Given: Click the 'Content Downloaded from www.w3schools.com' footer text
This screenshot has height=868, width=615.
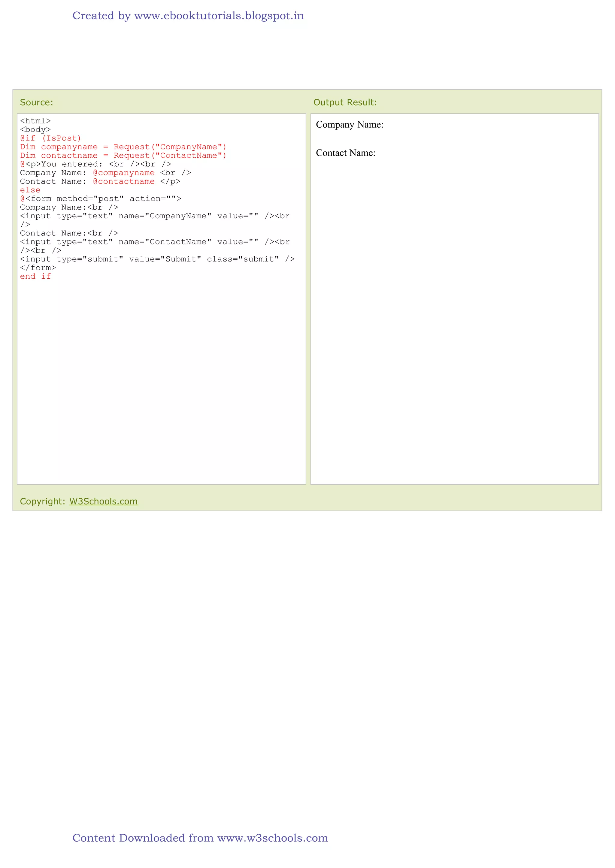Looking at the screenshot, I should coord(200,838).
